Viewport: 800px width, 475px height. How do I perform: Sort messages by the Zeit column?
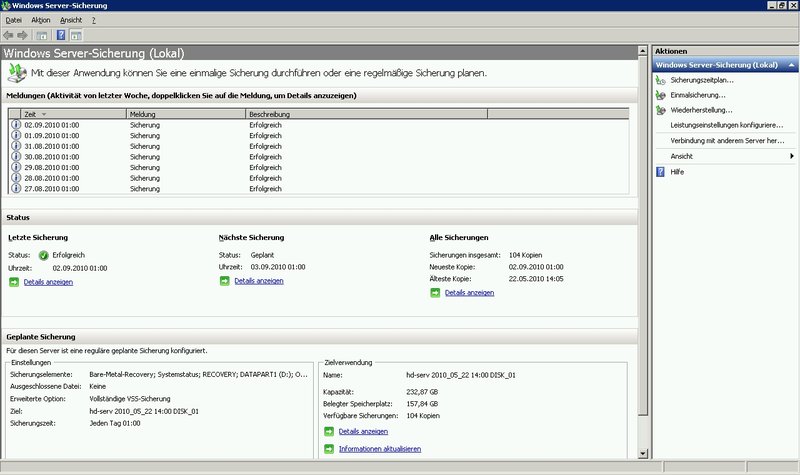[73, 114]
